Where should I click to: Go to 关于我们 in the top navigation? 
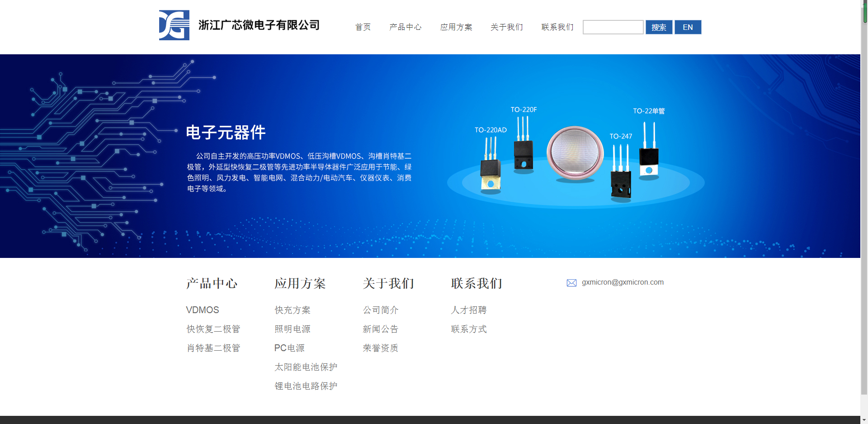pos(507,27)
